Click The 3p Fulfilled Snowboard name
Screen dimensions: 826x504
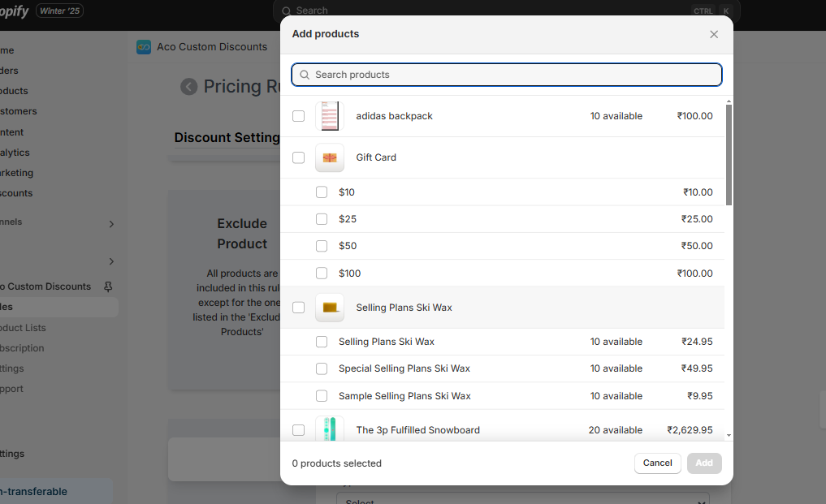click(417, 430)
